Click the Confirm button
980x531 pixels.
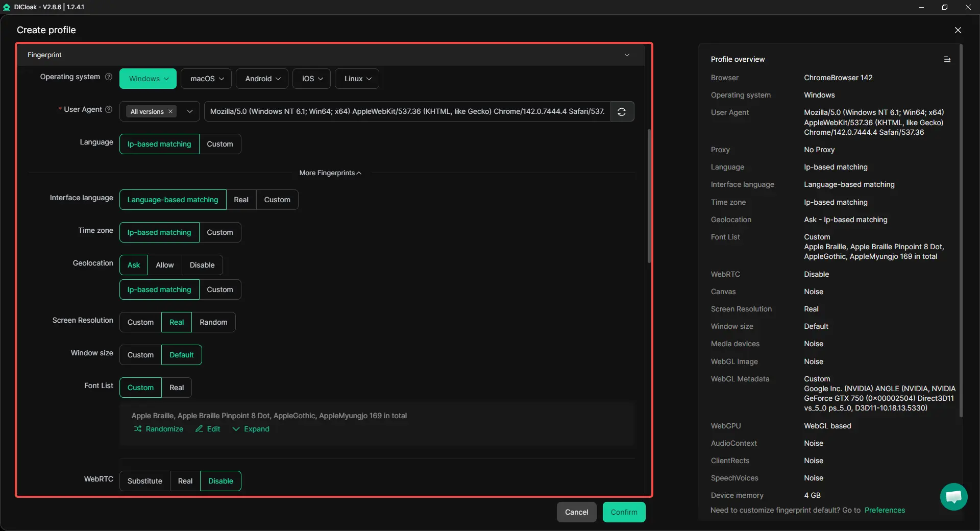click(x=624, y=513)
